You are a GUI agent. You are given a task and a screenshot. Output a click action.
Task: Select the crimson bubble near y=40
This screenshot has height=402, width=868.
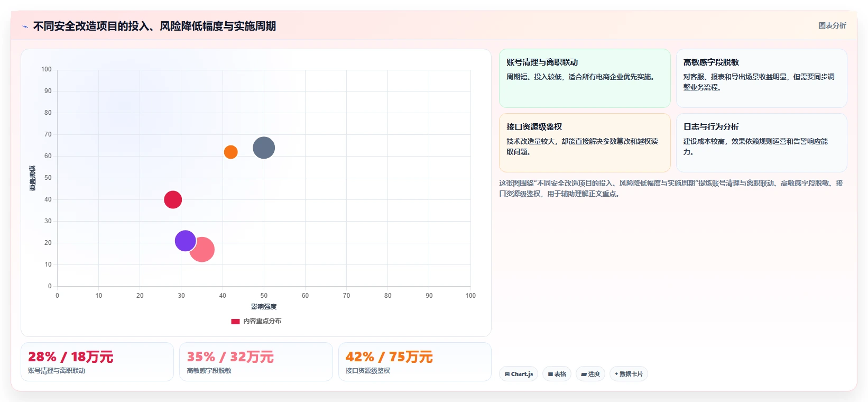[x=173, y=199]
